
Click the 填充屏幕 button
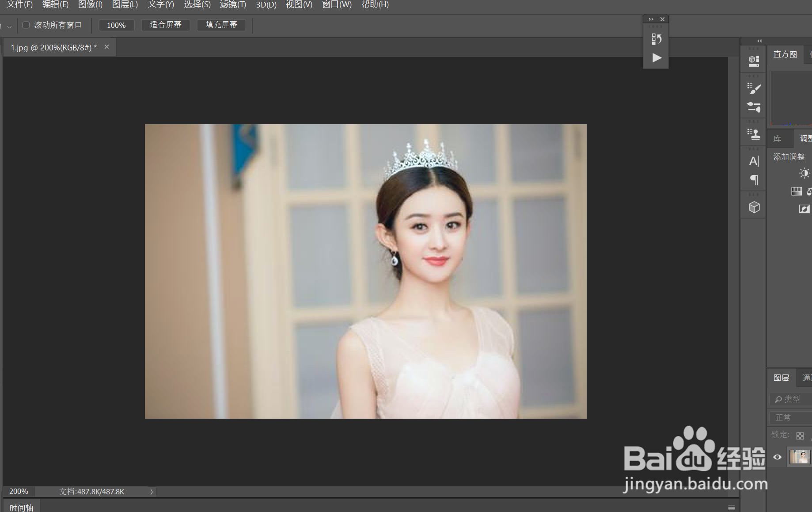click(x=221, y=25)
